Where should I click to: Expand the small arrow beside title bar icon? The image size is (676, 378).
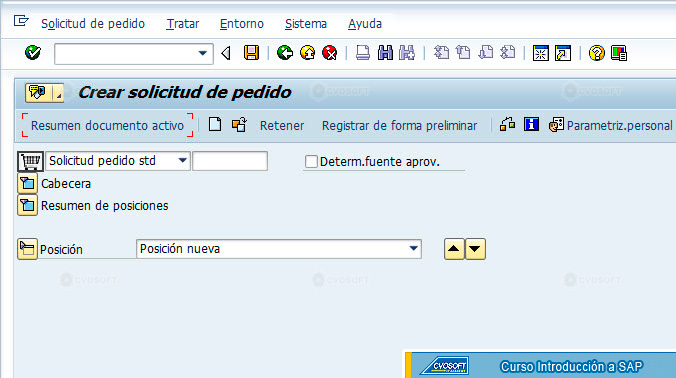tap(58, 93)
